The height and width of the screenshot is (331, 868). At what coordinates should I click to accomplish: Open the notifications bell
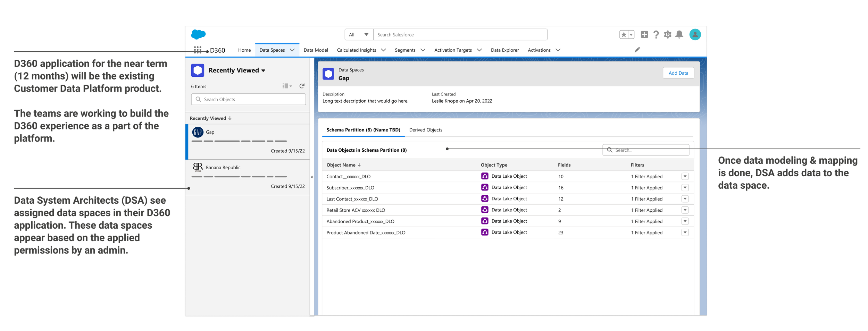point(679,34)
